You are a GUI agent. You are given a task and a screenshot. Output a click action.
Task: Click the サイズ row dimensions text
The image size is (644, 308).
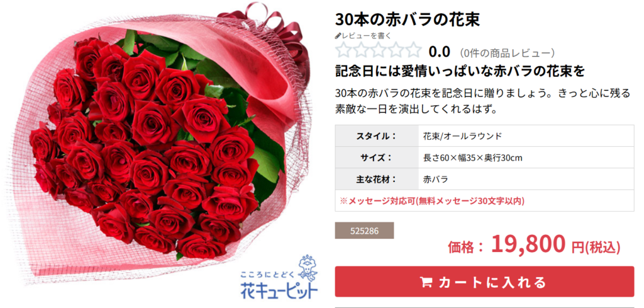coord(472,157)
